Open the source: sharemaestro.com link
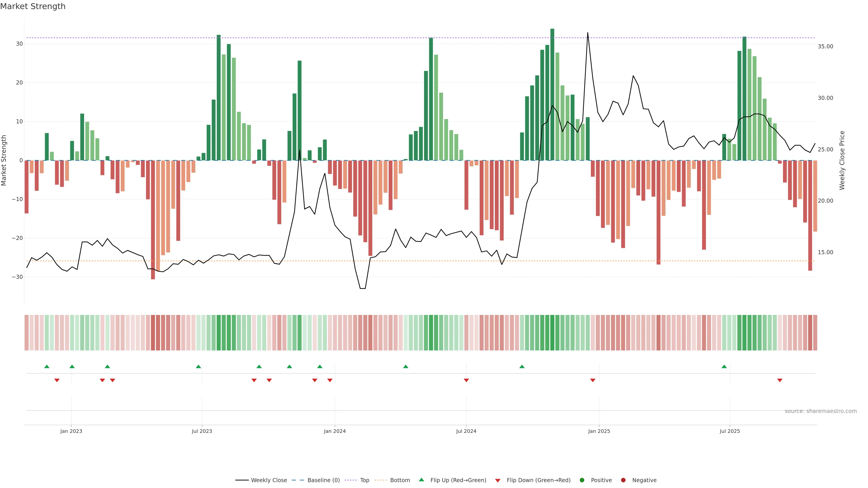 coord(821,411)
